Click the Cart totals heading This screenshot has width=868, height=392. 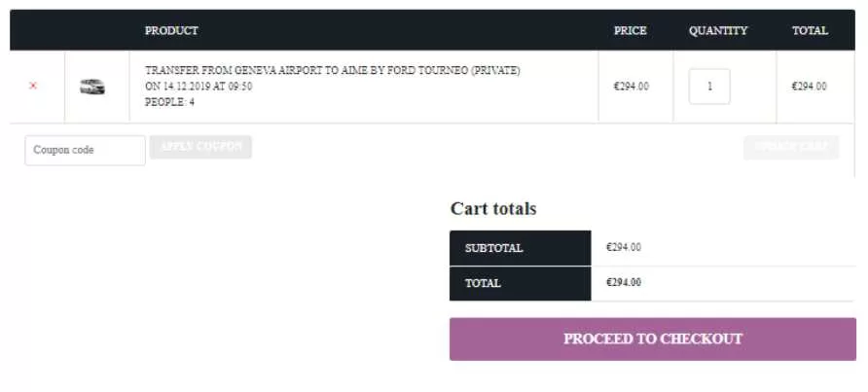(493, 208)
